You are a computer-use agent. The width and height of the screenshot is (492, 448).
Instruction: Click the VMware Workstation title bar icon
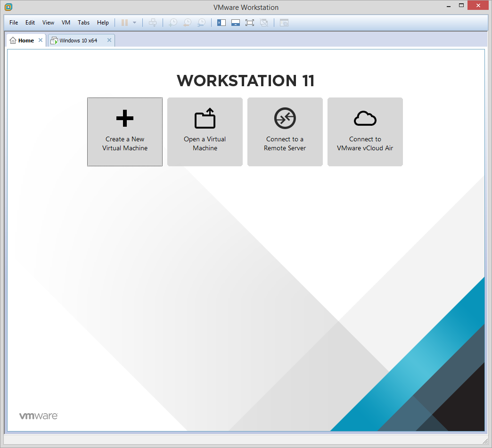8,7
